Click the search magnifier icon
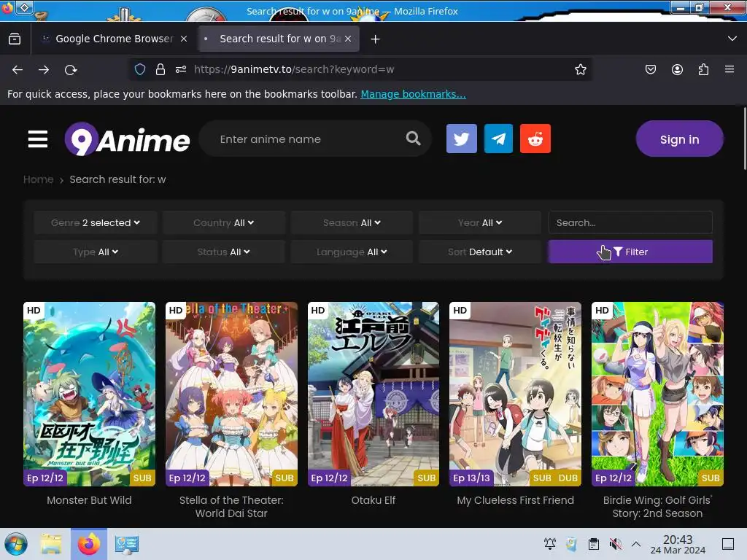This screenshot has height=560, width=747. 413,139
